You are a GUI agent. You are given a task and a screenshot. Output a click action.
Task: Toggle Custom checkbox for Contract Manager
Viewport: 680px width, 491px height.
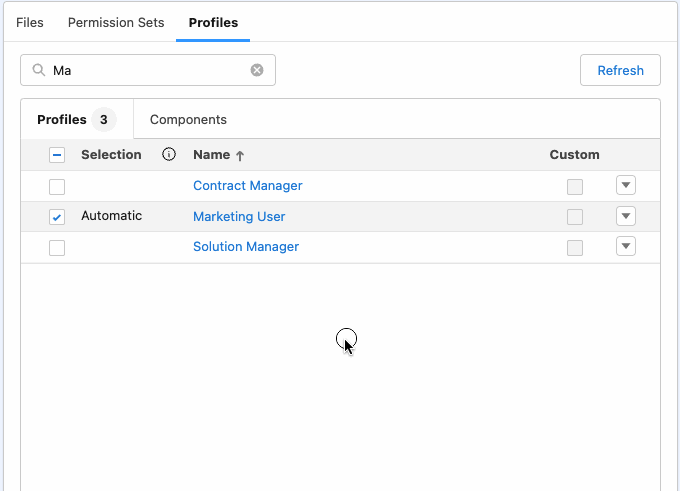[x=575, y=186]
